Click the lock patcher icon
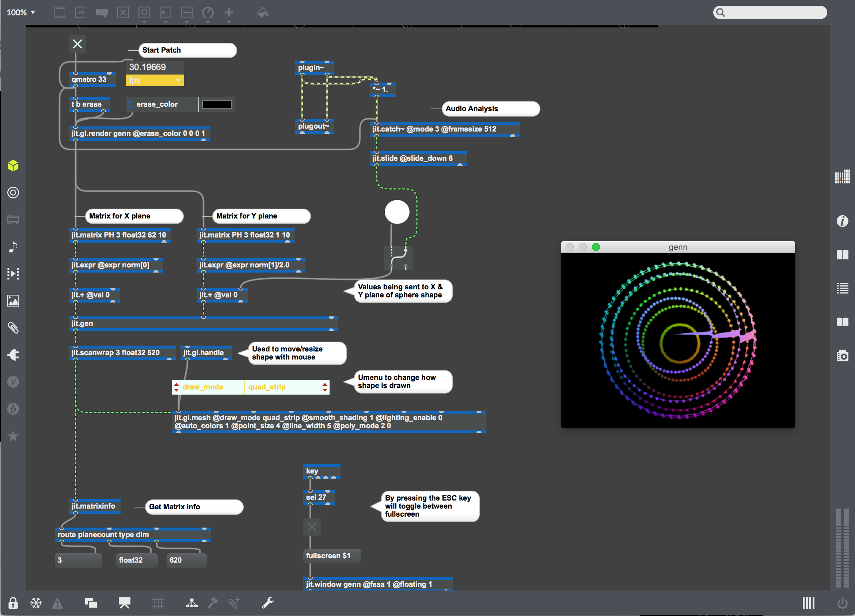The width and height of the screenshot is (855, 616). (x=13, y=603)
